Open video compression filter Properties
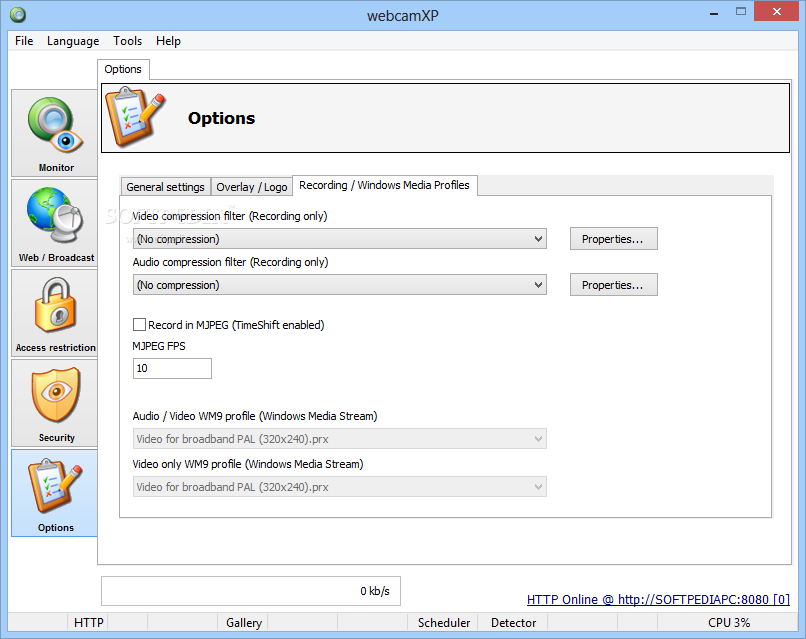Screen dimensions: 806x639 pos(613,239)
